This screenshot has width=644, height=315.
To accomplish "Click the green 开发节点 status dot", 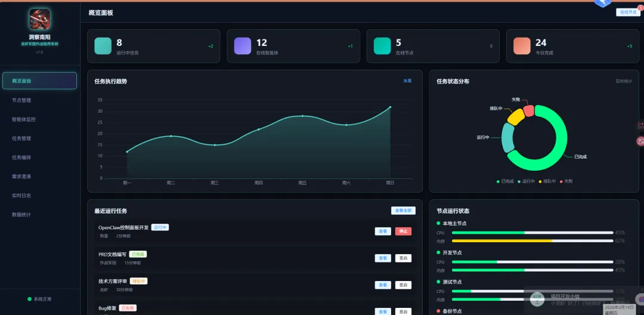I will click(x=439, y=252).
